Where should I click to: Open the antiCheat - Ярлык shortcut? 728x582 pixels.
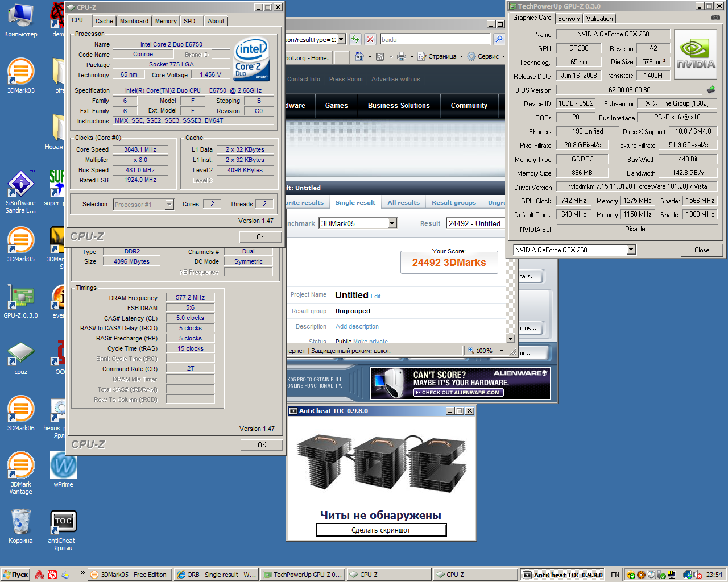(x=63, y=530)
